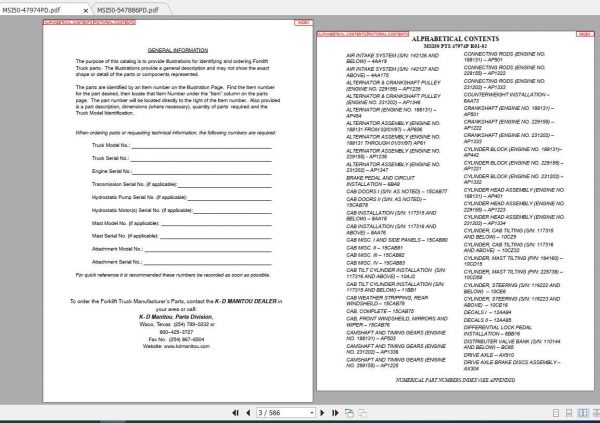Switch to MSI50-547886PD.pdf tab
Viewport: 600px width, 423px height.
pyautogui.click(x=128, y=10)
